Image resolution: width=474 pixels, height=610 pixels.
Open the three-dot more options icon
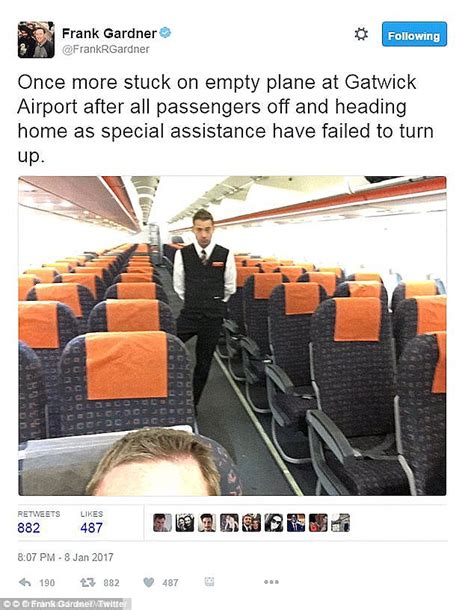click(271, 582)
